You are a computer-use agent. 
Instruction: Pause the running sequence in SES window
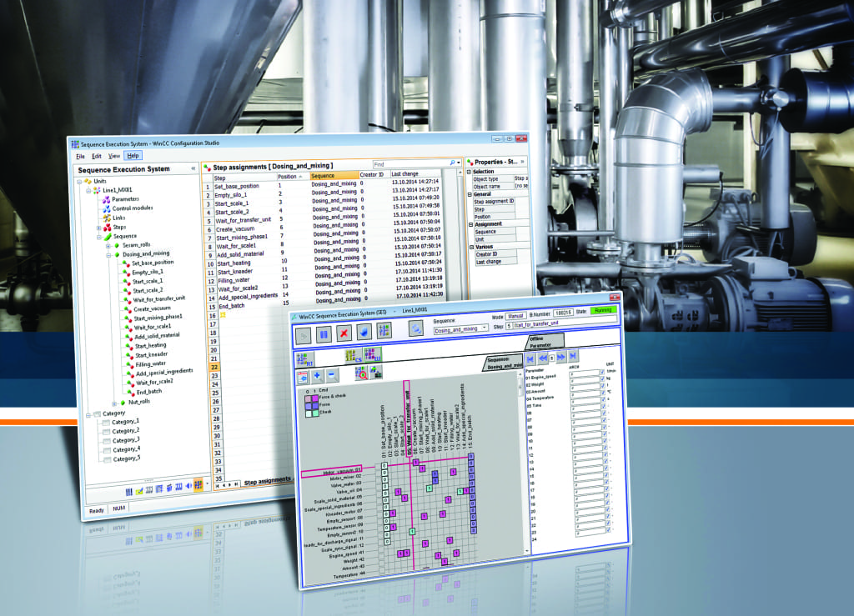(324, 334)
